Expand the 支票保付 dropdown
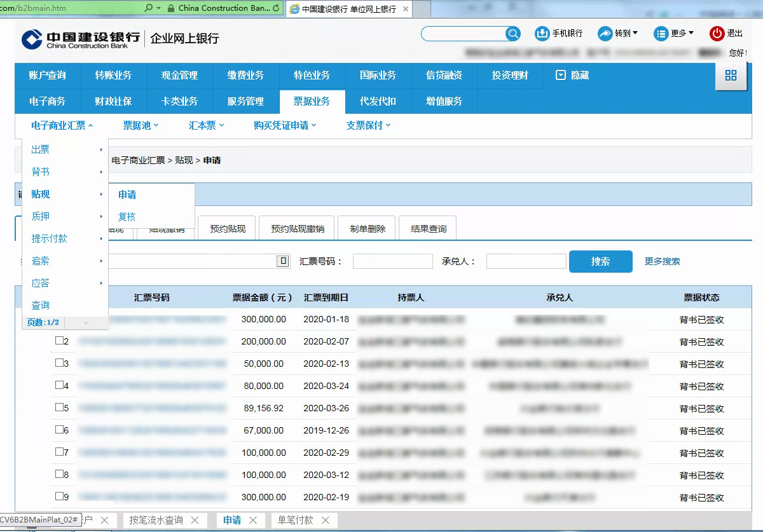The image size is (763, 532). click(369, 126)
